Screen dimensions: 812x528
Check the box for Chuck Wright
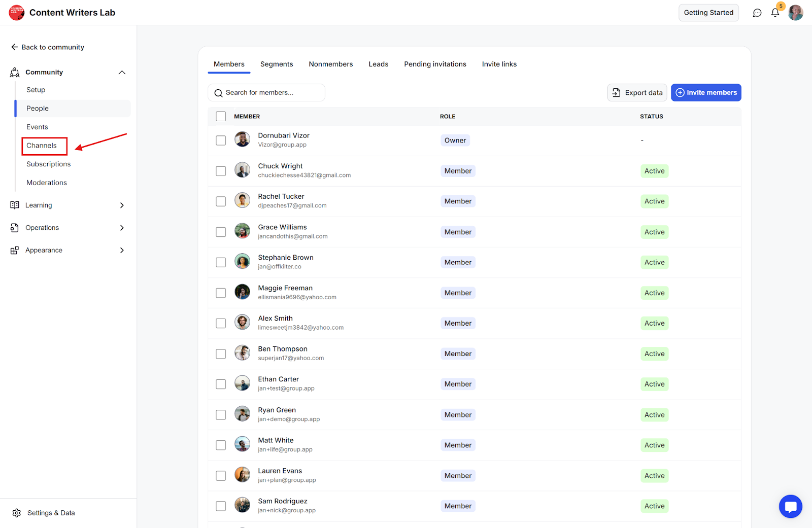point(221,171)
